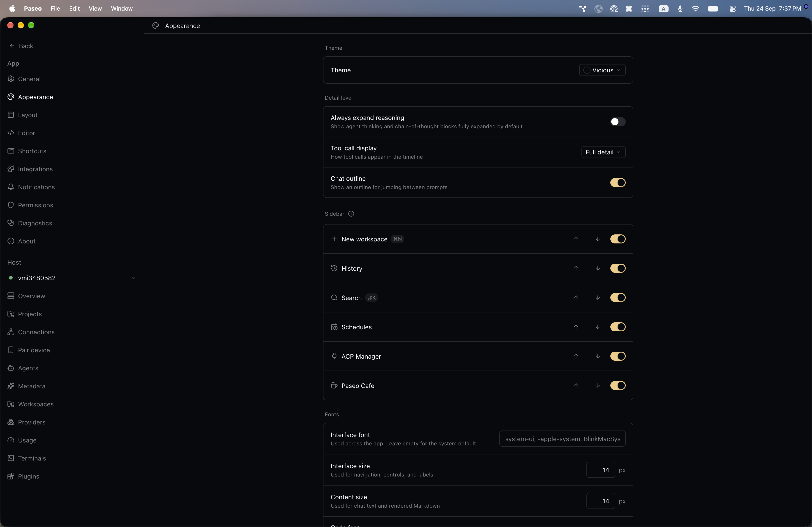Screen dimensions: 812x527
Task: Toggle the ACP Manager sidebar switch
Action: click(618, 356)
